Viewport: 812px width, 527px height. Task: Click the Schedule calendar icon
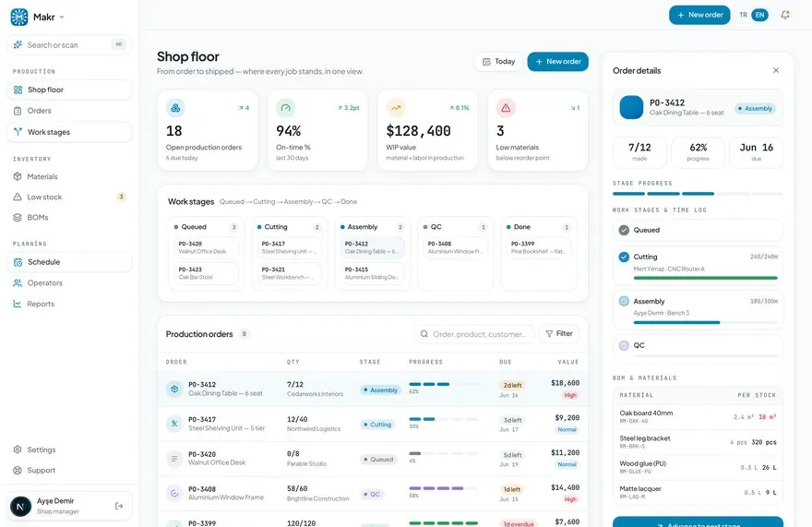18,262
